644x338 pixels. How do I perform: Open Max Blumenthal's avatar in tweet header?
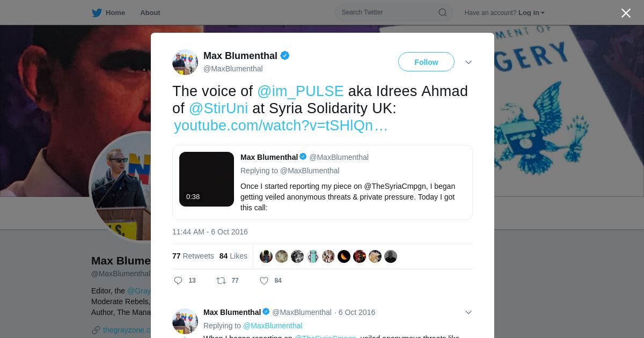click(185, 62)
